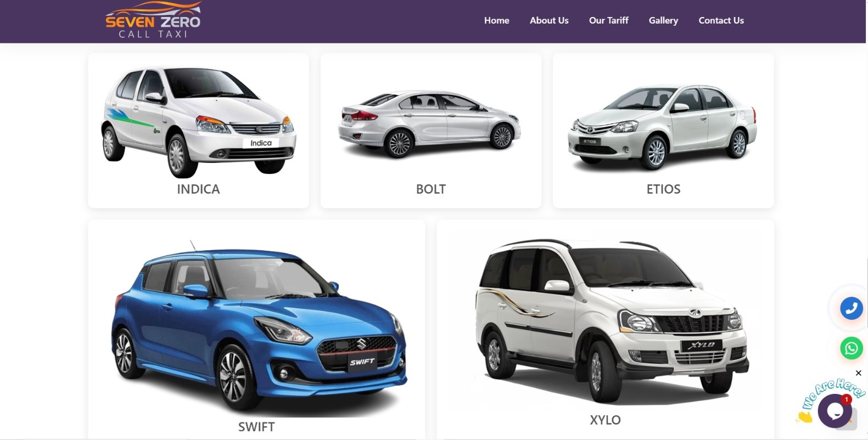The height and width of the screenshot is (440, 868).
Task: Select the Indica car image
Action: (199, 121)
